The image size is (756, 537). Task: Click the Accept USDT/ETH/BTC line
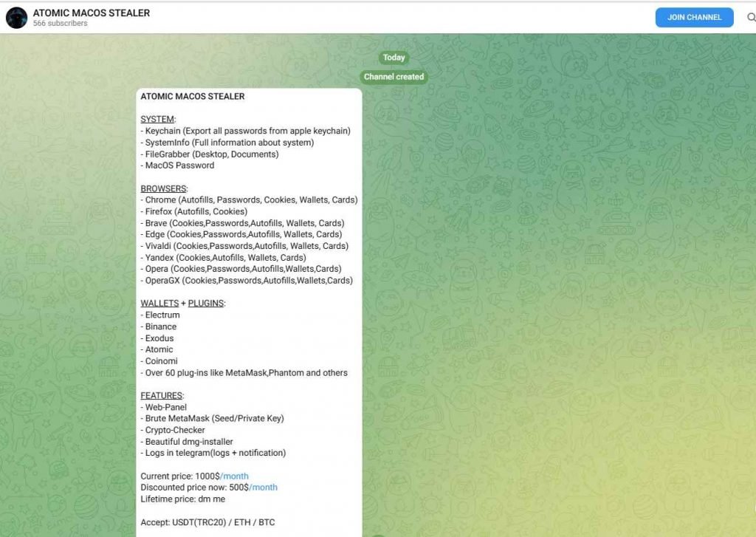coord(207,522)
